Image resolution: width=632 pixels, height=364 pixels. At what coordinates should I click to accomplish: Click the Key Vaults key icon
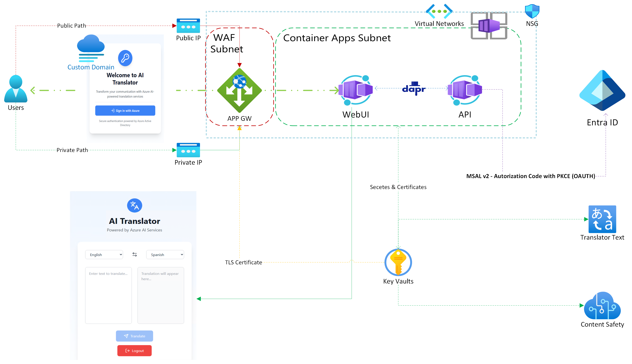click(x=398, y=262)
